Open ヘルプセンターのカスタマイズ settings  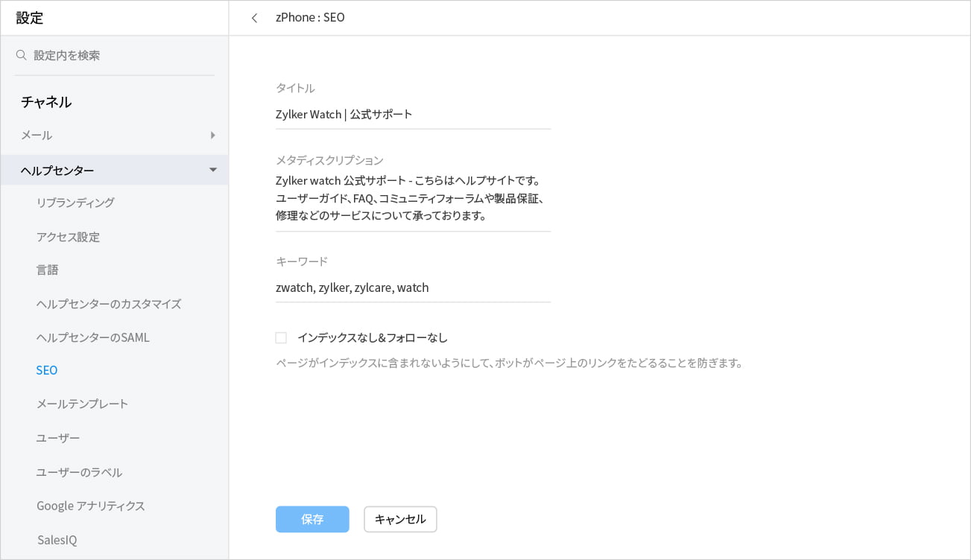(109, 304)
